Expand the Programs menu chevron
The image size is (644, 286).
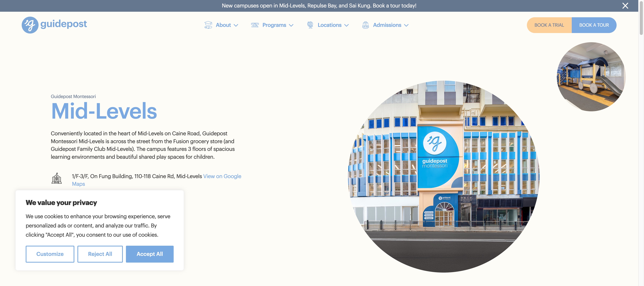click(291, 25)
